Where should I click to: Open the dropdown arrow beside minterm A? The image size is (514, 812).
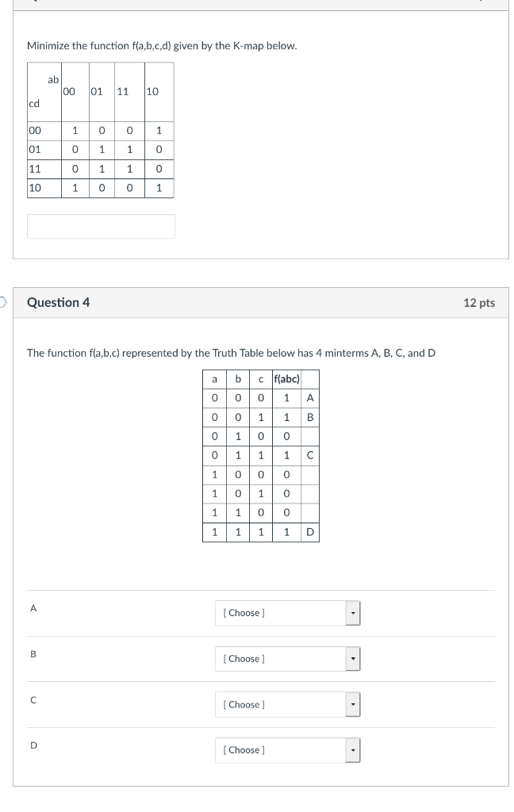352,612
